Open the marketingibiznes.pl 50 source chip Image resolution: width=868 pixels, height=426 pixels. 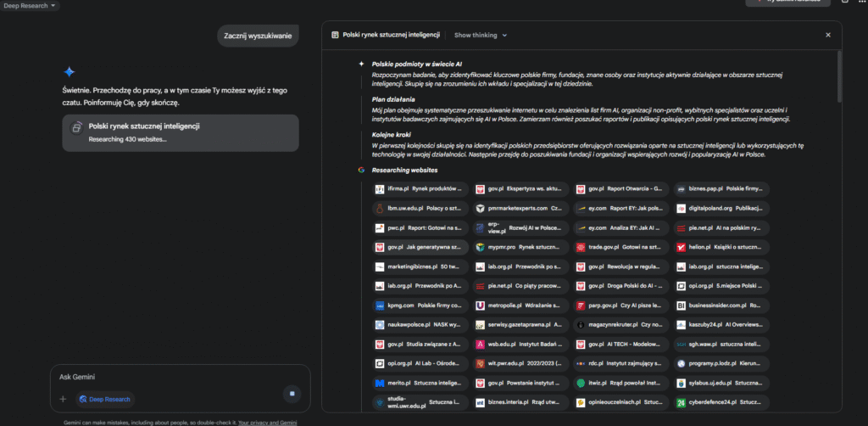pyautogui.click(x=420, y=266)
